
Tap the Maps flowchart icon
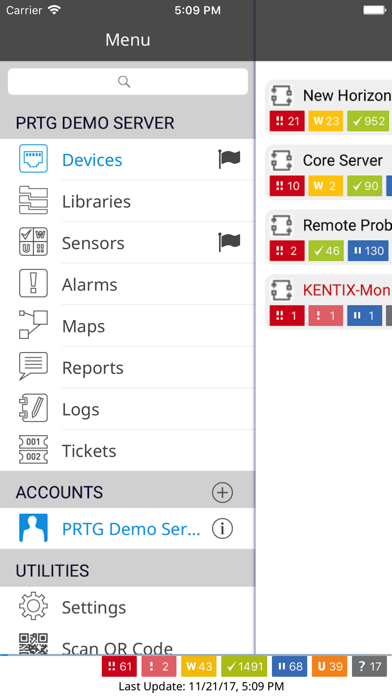coord(33,325)
